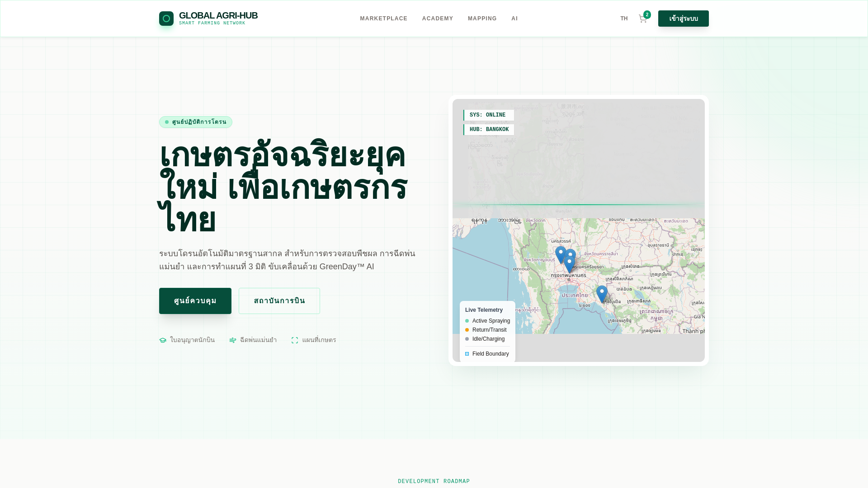The width and height of the screenshot is (868, 488).
Task: Open the Academy menu
Action: coord(438,19)
